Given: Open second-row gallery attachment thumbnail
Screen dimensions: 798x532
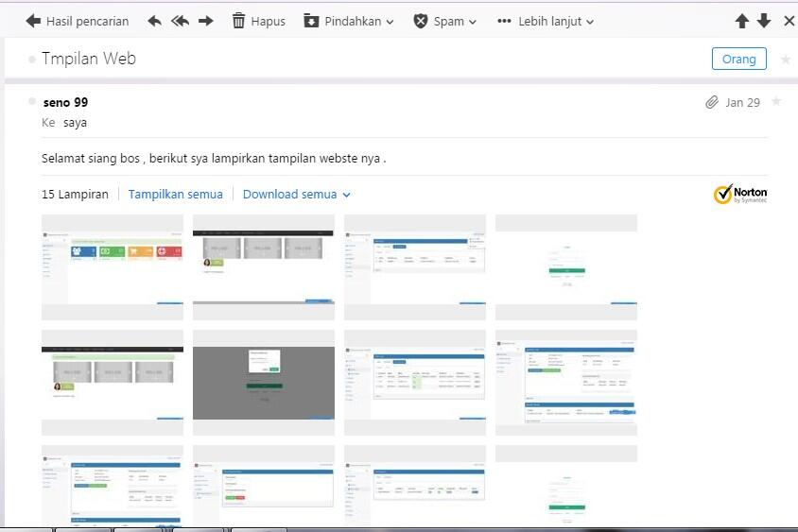Looking at the screenshot, I should point(113,383).
